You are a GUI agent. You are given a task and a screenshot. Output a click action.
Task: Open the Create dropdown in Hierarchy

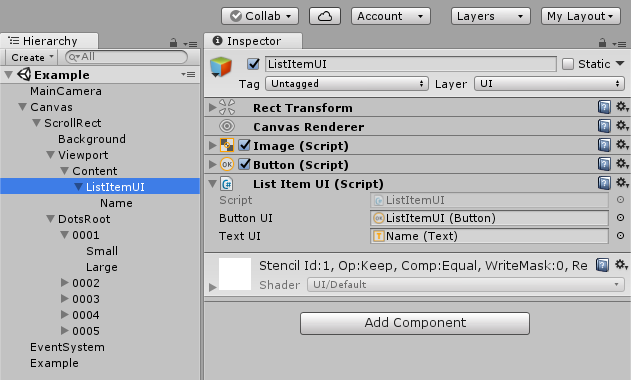point(32,58)
